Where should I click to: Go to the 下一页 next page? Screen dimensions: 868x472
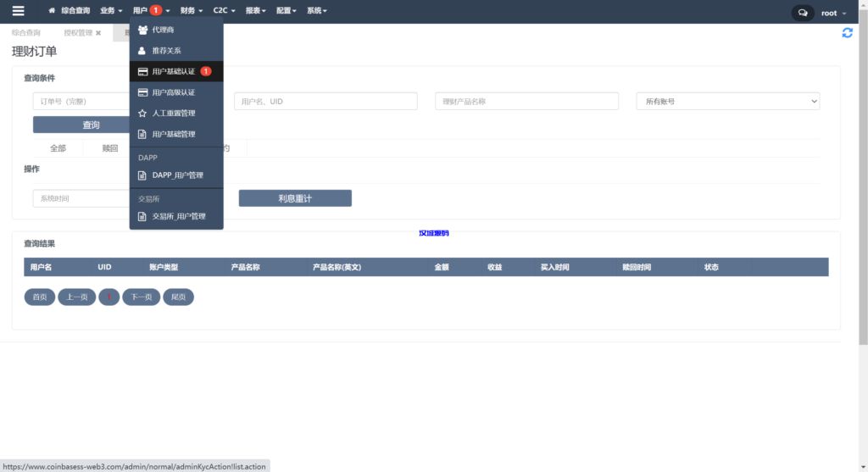coord(141,297)
